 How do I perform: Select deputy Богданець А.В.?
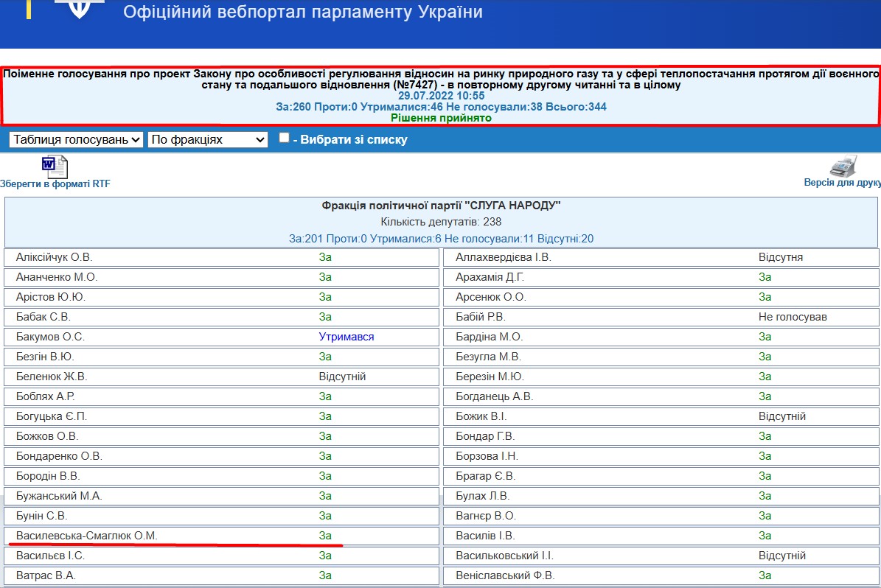[x=495, y=396]
